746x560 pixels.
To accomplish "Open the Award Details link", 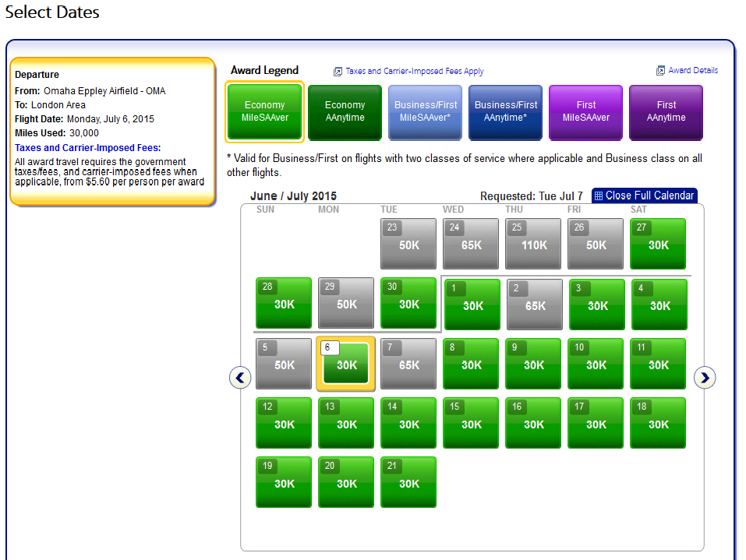I will [x=692, y=70].
